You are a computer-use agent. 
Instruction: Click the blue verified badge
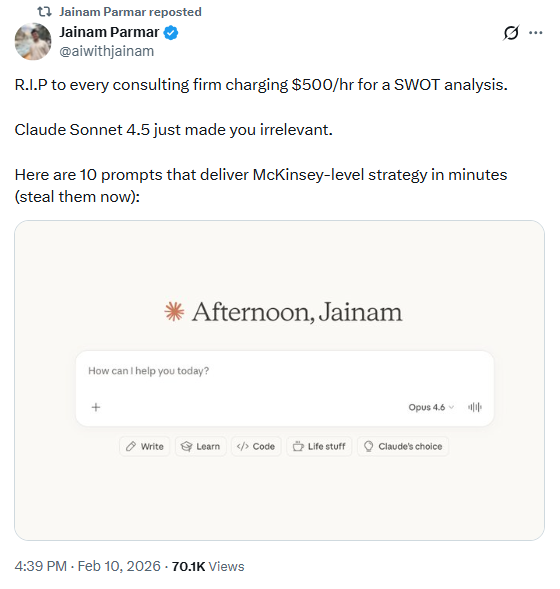(x=171, y=33)
